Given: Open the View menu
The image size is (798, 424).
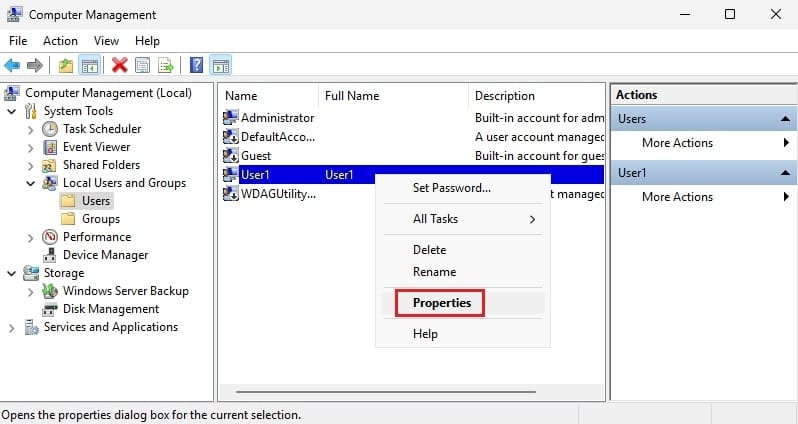Looking at the screenshot, I should (x=106, y=41).
